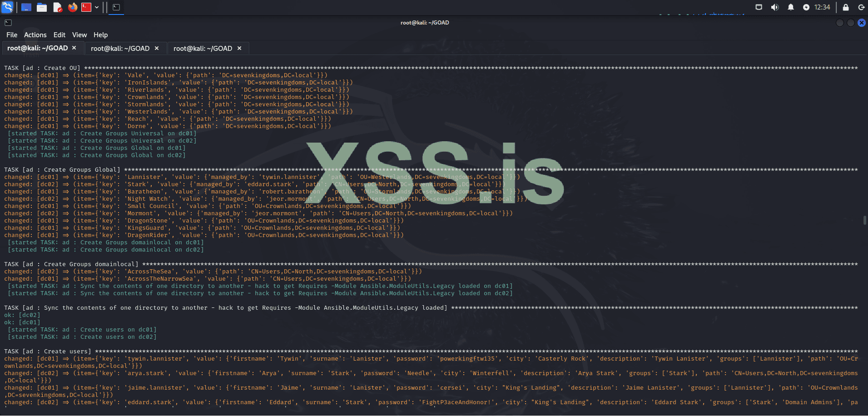
Task: Open the Actions menu
Action: [x=35, y=35]
